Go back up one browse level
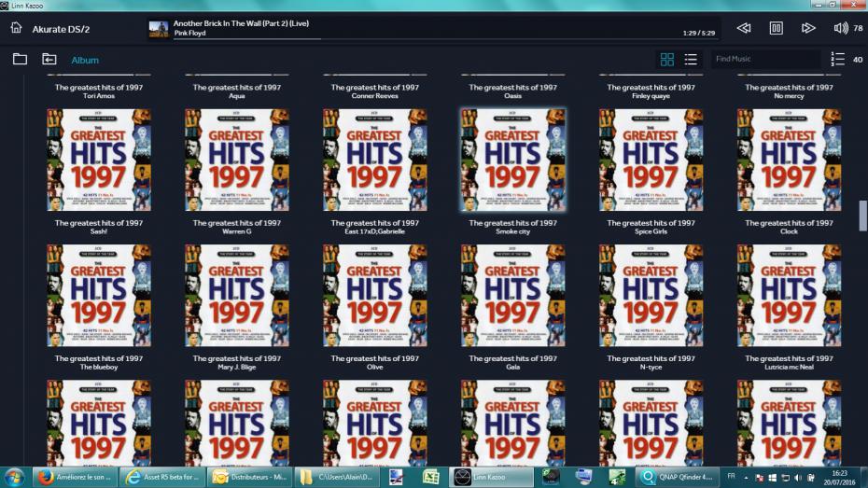 click(49, 60)
